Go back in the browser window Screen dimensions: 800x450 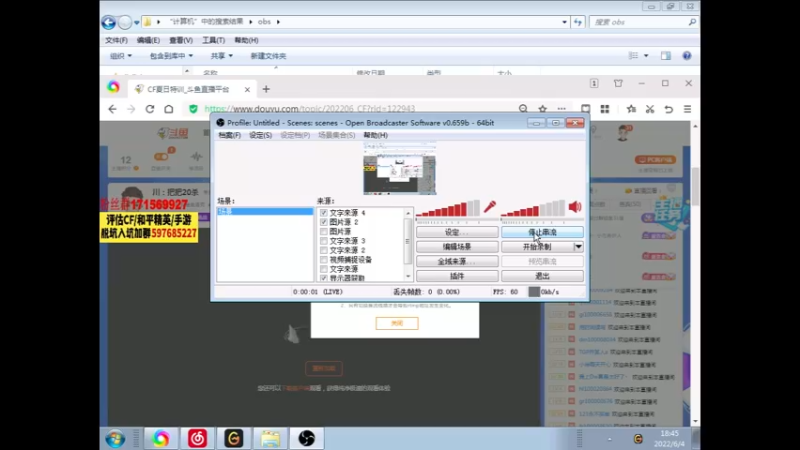click(112, 109)
